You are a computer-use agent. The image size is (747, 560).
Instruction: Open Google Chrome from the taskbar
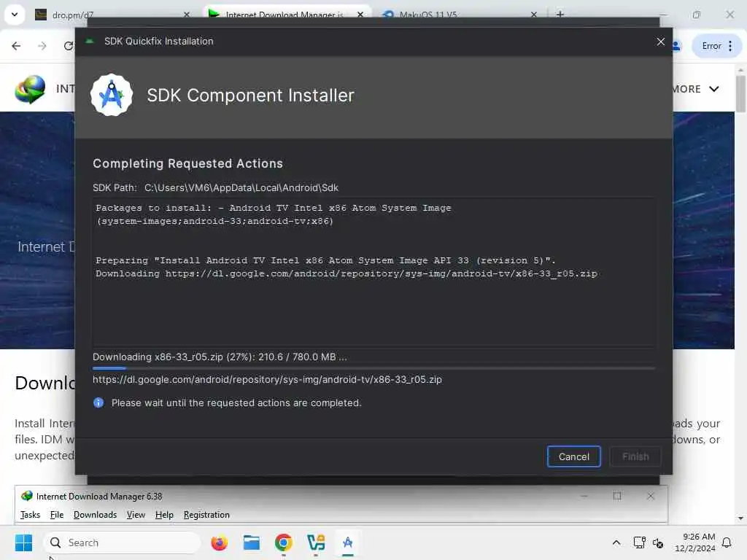click(284, 542)
